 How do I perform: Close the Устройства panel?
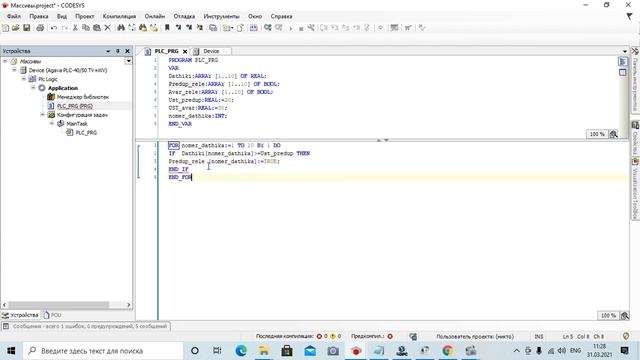pos(127,51)
